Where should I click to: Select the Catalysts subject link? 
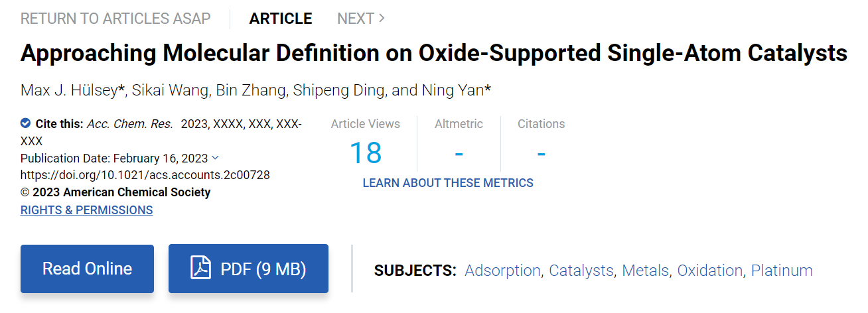[581, 271]
